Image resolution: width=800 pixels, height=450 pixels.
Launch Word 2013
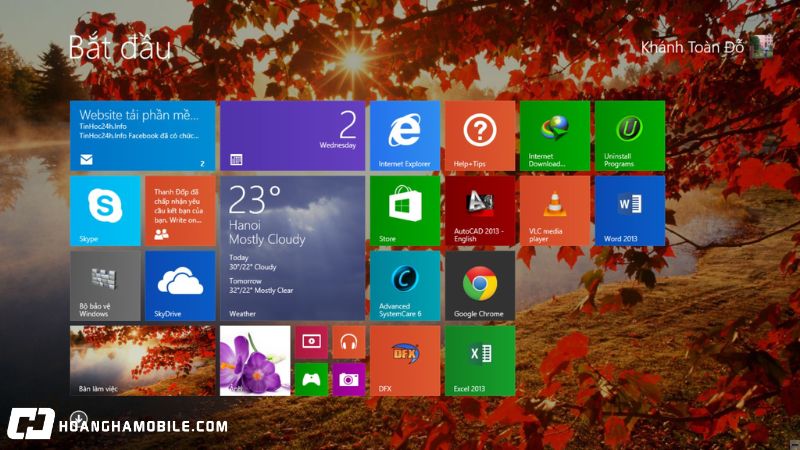(x=629, y=211)
